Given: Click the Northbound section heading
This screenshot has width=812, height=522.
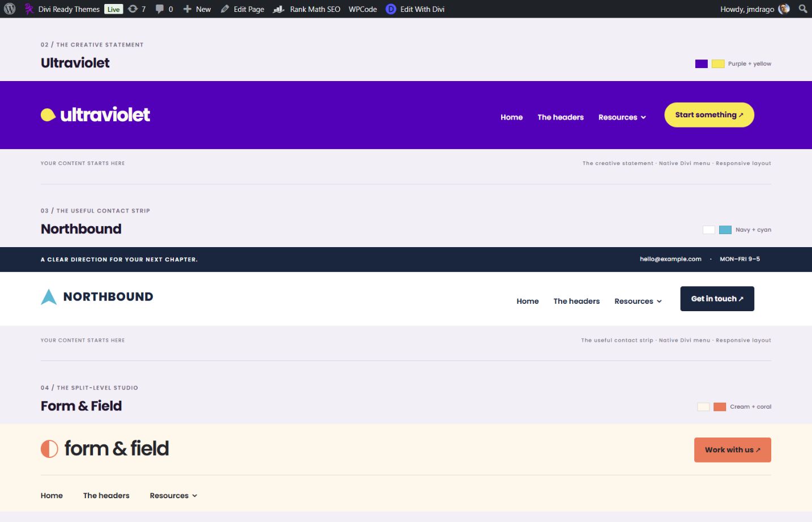Looking at the screenshot, I should (81, 229).
